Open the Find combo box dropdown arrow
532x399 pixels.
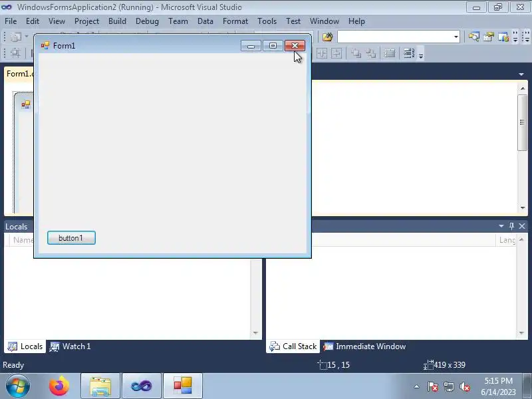[456, 37]
